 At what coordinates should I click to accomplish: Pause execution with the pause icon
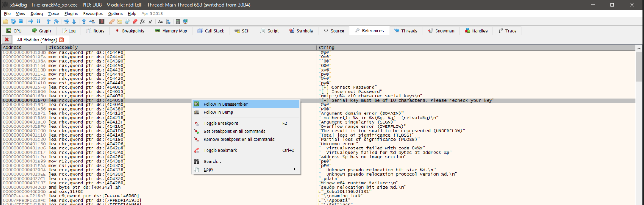(x=38, y=22)
